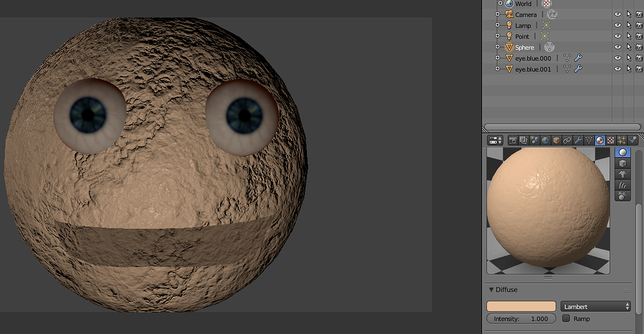644x334 pixels.
Task: Set material preview shape to sphere
Action: coord(623,152)
